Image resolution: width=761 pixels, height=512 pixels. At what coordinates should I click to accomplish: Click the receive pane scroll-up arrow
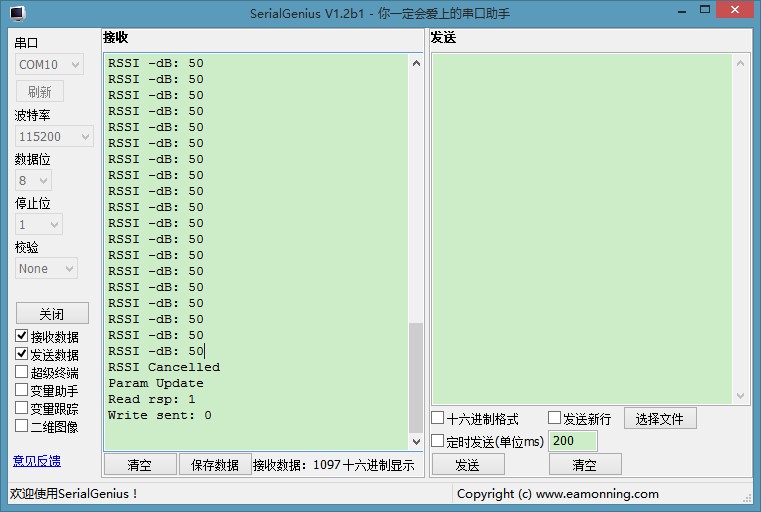coord(416,63)
